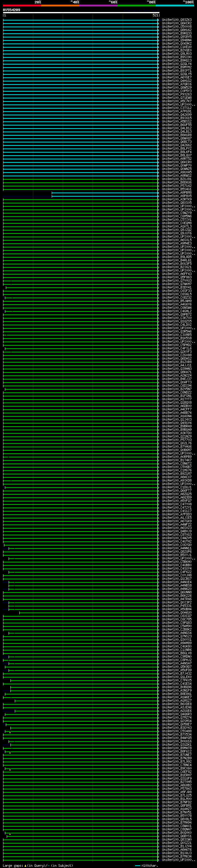Viewport: 197px width, 868px height.
Task: Select UniRef100_A1KTL3 label
Action: (177, 226)
